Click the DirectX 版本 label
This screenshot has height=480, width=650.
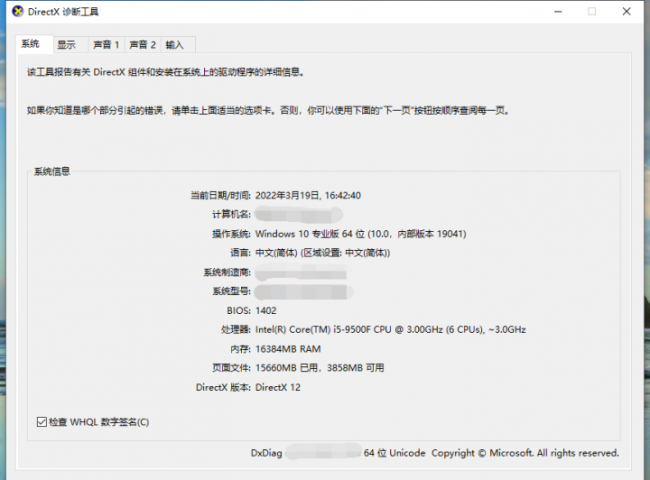pyautogui.click(x=223, y=387)
